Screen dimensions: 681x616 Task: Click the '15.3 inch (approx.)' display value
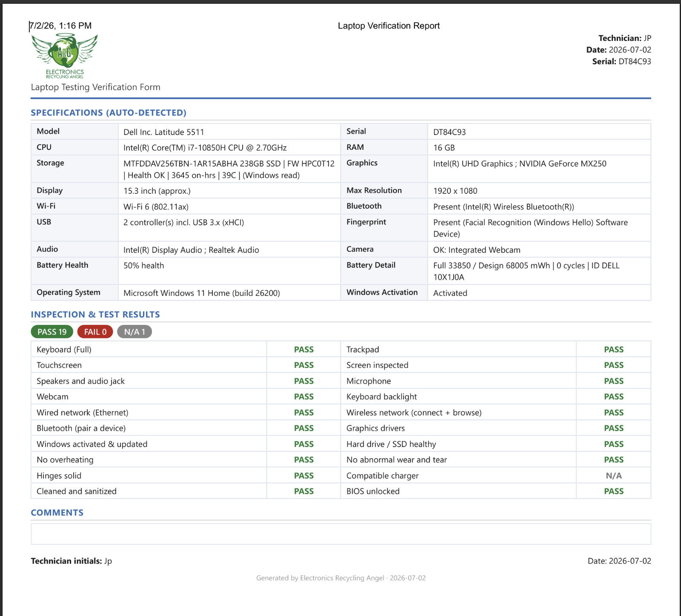[157, 191]
